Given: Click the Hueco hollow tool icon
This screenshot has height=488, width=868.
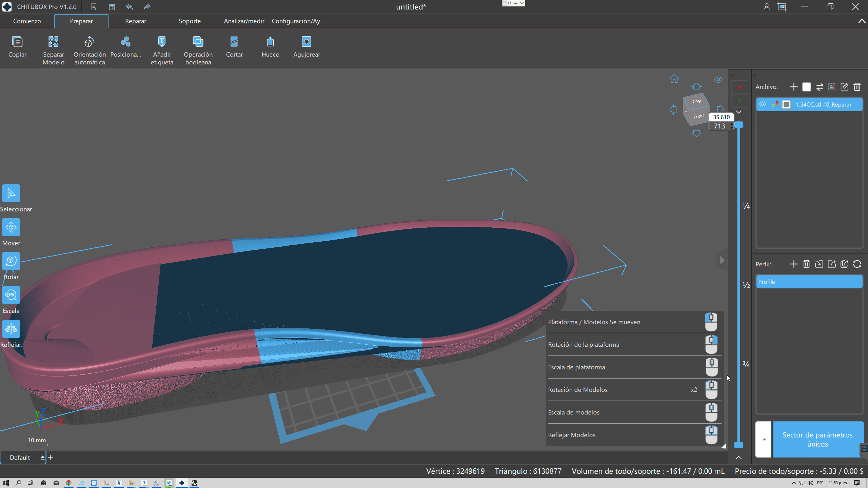Looking at the screenshot, I should (x=270, y=42).
